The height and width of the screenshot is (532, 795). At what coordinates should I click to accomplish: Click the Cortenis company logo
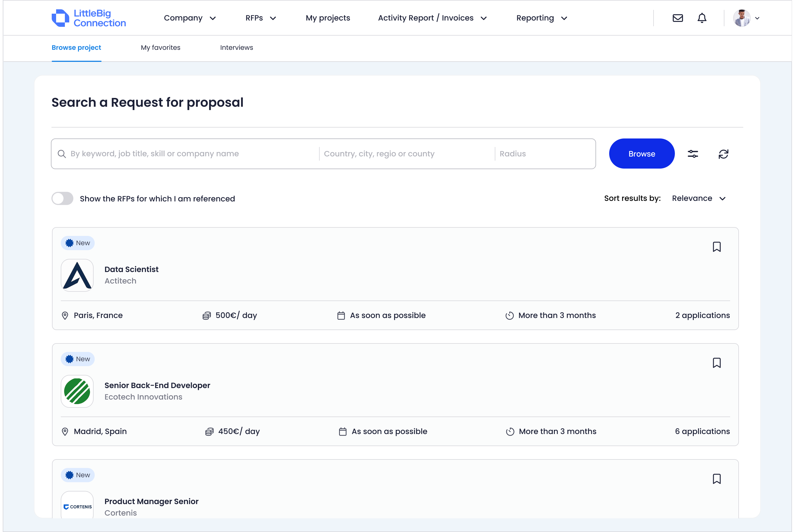77,505
